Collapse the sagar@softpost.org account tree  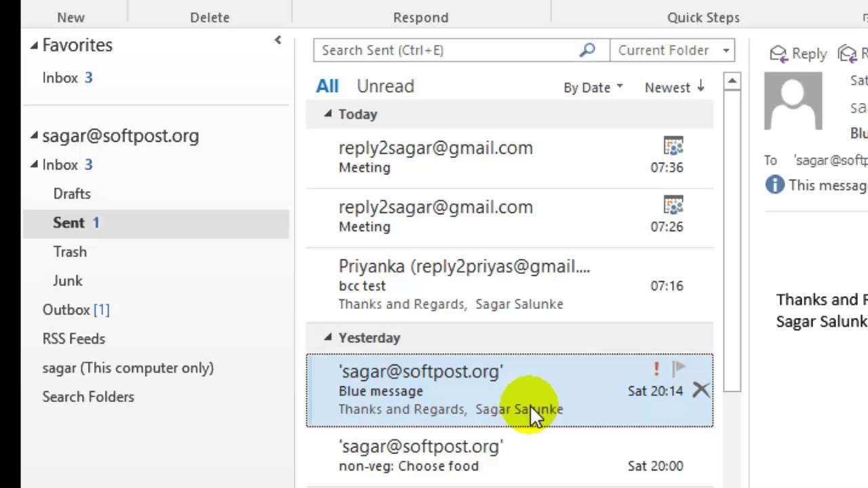pyautogui.click(x=34, y=136)
